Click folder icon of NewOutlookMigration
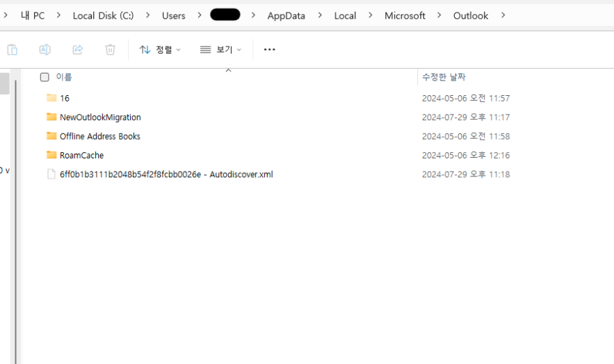The height and width of the screenshot is (364, 614). tap(51, 117)
